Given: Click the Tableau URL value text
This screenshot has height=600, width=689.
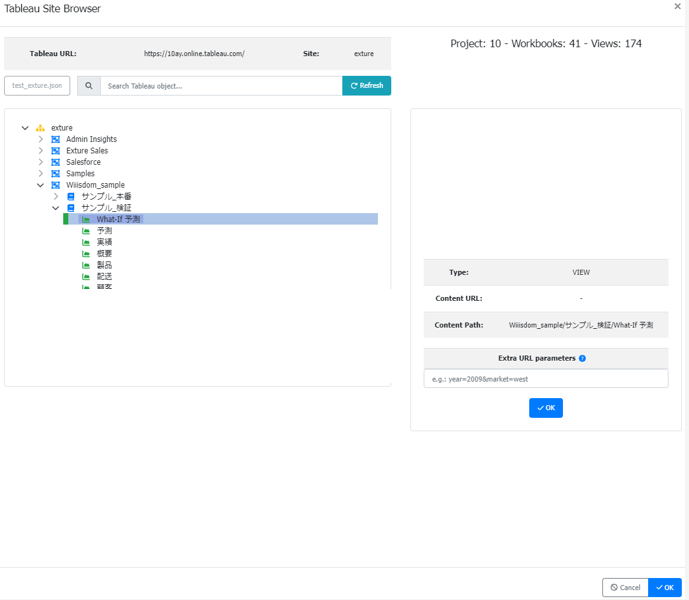Looking at the screenshot, I should point(194,54).
